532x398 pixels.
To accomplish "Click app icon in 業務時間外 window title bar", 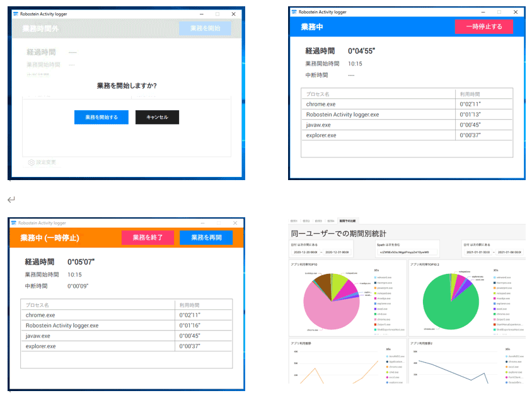I will 16,14.
